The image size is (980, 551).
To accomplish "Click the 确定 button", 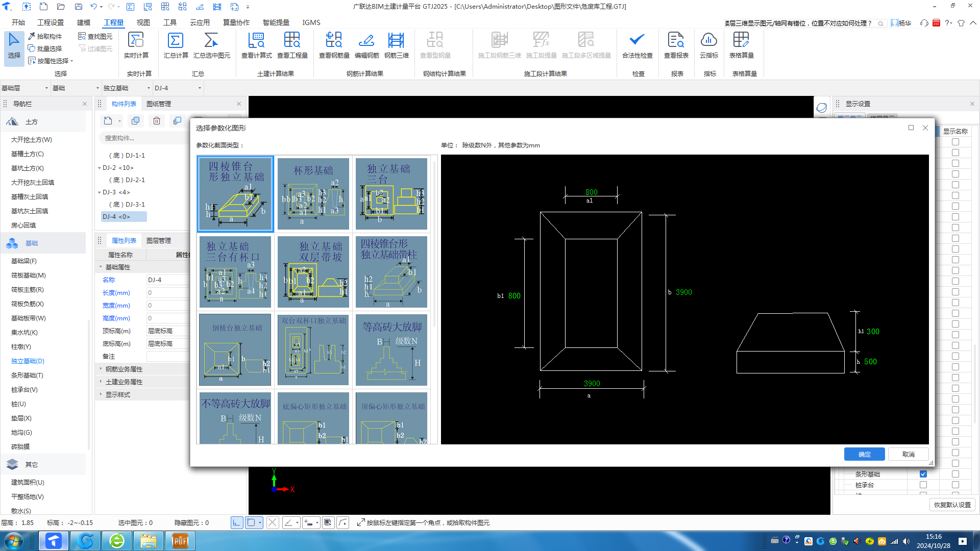I will pos(865,454).
